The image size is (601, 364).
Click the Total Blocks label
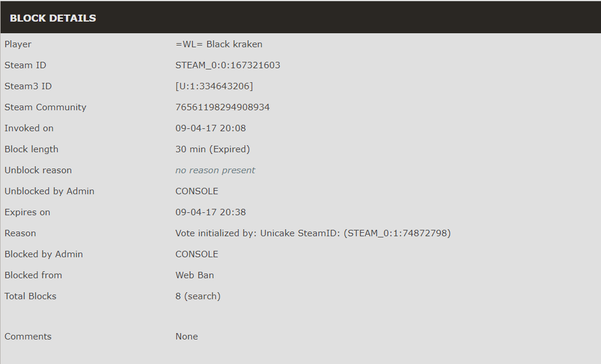(30, 296)
